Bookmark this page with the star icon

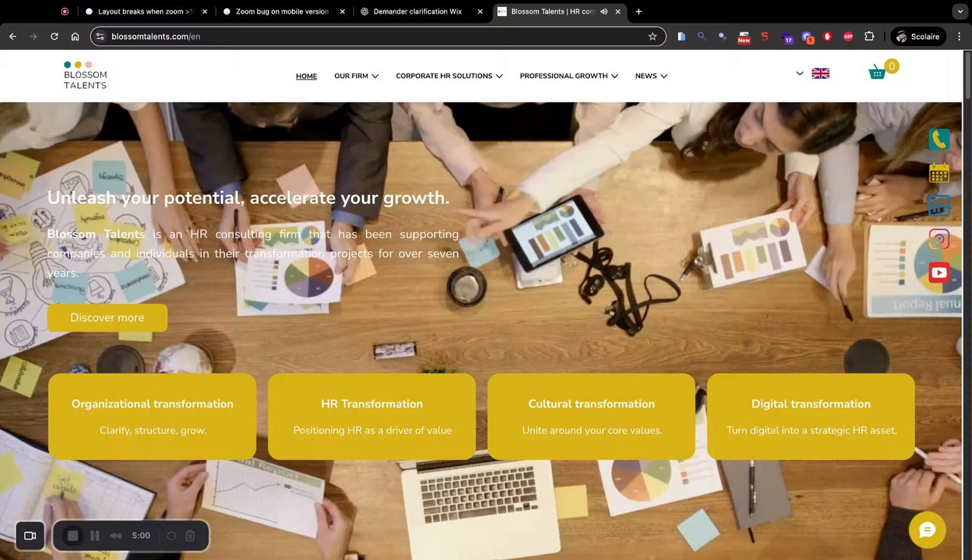pos(652,36)
